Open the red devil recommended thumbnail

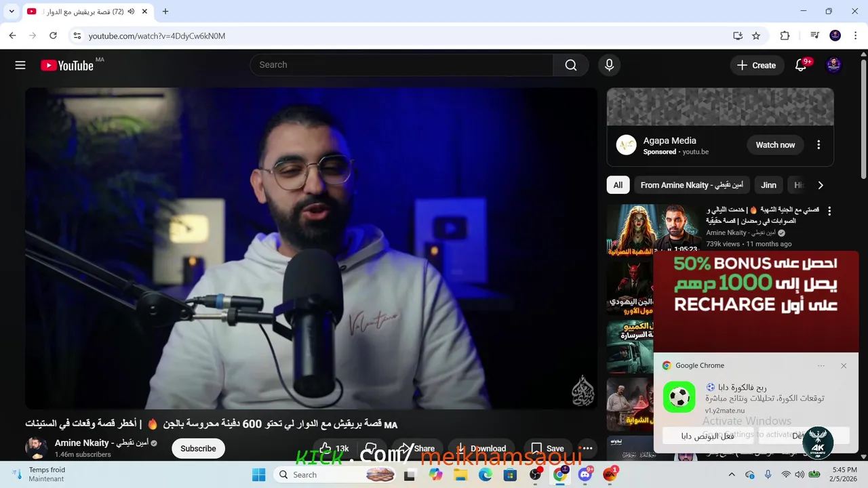pyautogui.click(x=630, y=287)
